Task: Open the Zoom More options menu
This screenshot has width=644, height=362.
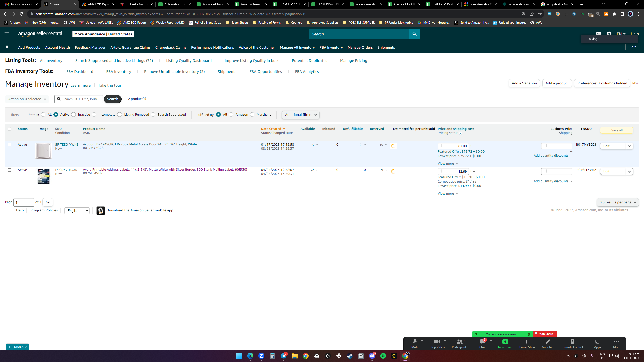Action: (617, 343)
